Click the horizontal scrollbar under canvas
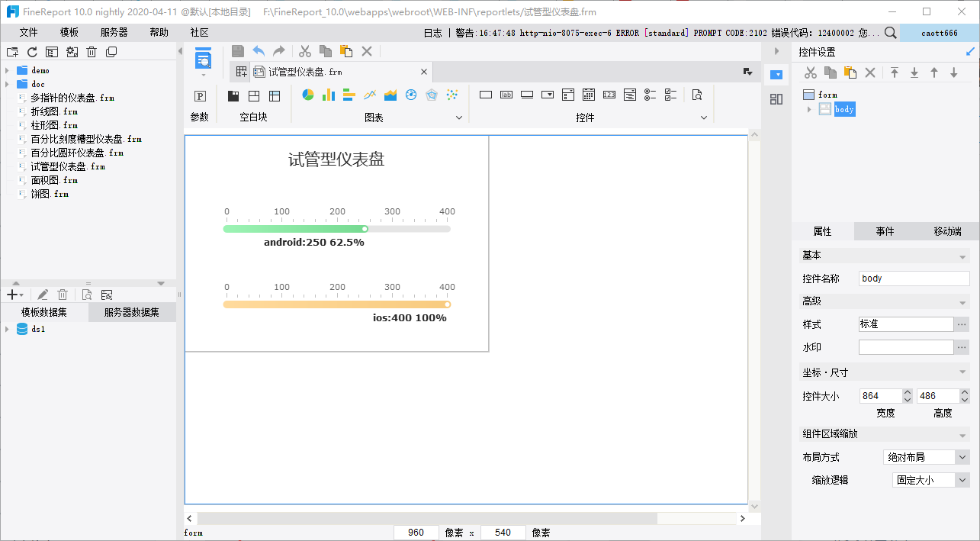 [x=426, y=518]
